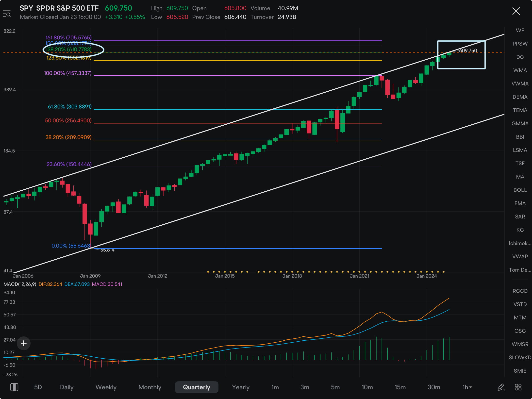Select the VWAP indicator

(520, 257)
